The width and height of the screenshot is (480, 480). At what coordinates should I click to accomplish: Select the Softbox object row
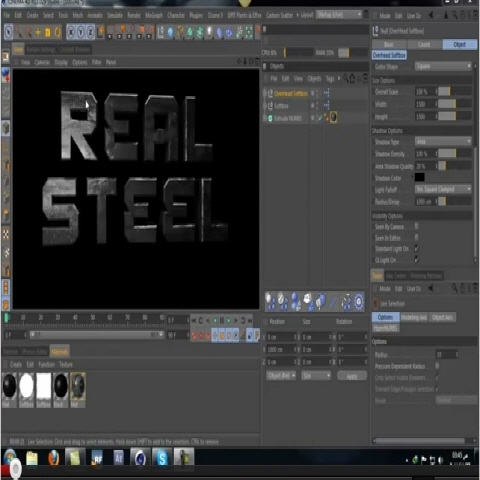281,106
